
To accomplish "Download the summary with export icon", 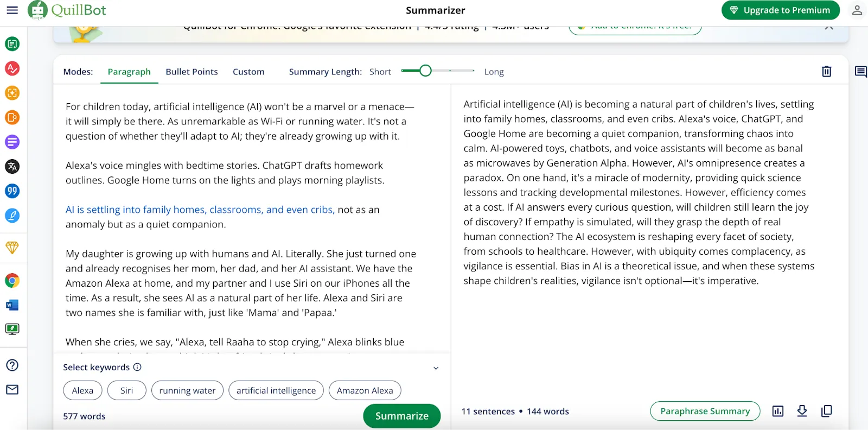I will [x=802, y=411].
